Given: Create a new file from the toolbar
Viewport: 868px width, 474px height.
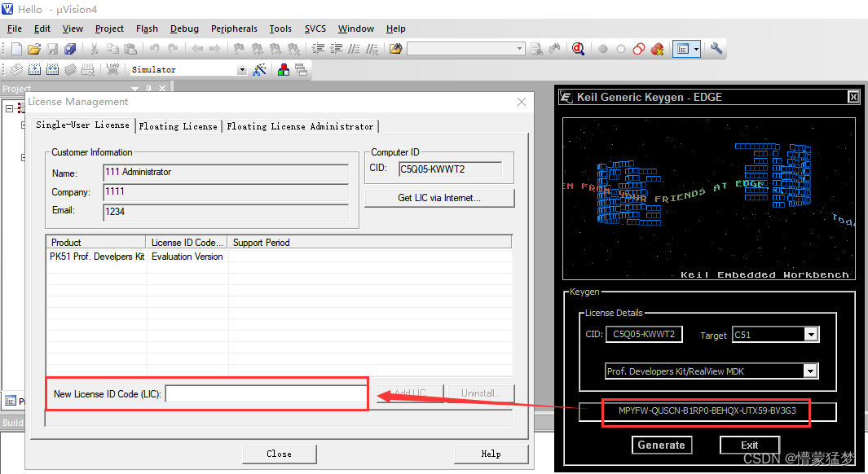Looking at the screenshot, I should (16, 49).
